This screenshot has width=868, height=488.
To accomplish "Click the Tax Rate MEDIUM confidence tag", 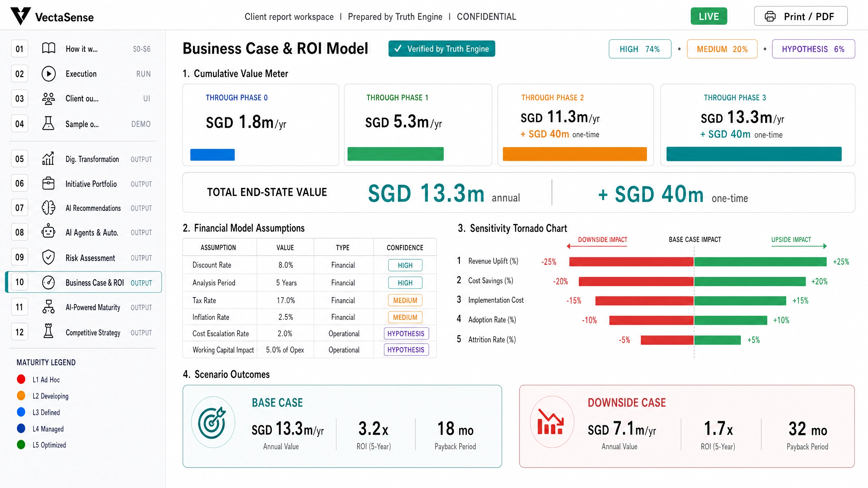I will click(405, 300).
